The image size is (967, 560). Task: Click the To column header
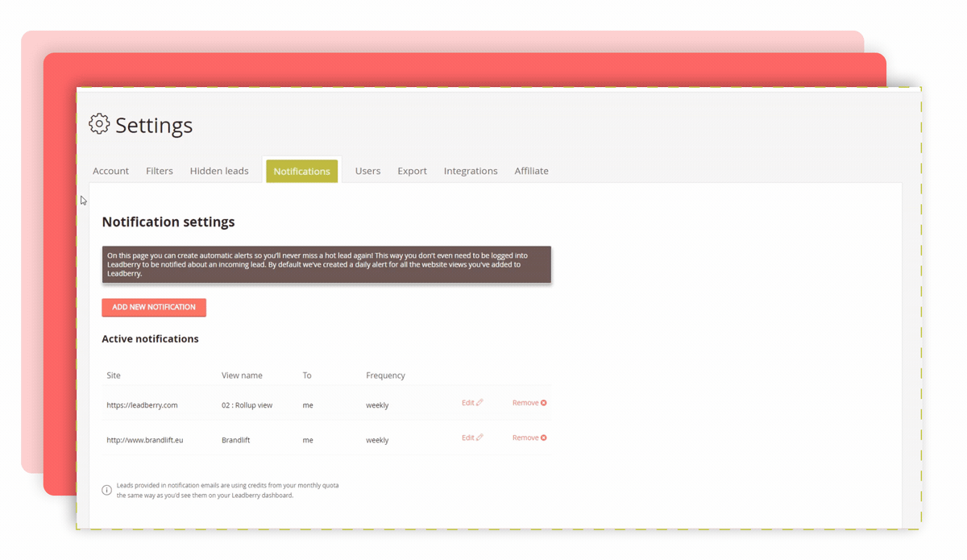click(x=307, y=375)
